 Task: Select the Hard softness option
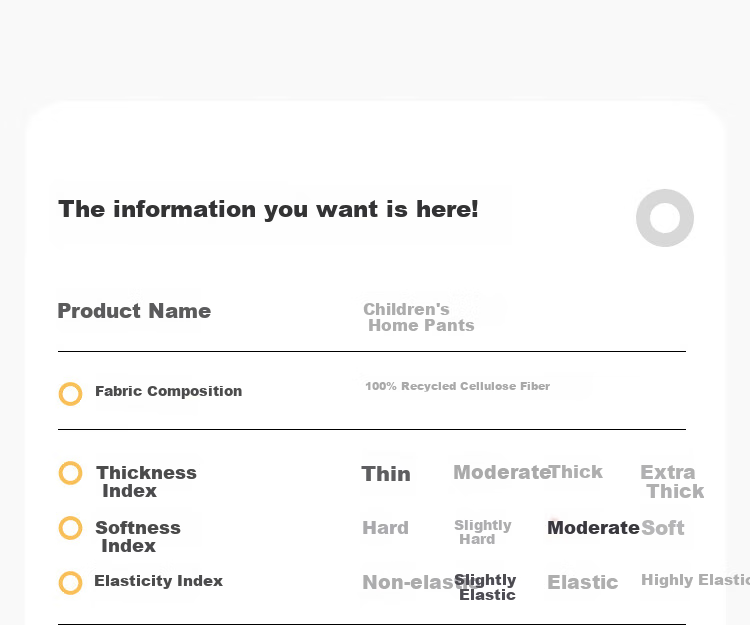tap(386, 528)
